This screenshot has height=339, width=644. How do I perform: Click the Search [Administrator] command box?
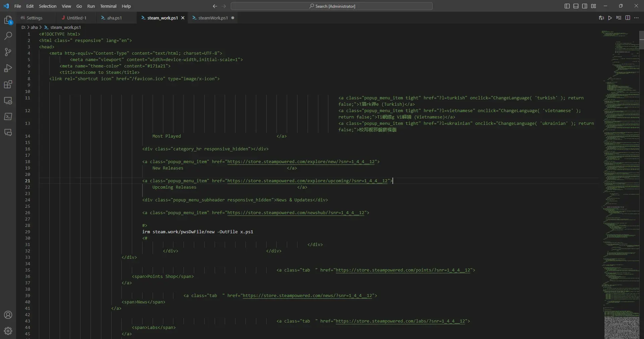click(x=332, y=6)
